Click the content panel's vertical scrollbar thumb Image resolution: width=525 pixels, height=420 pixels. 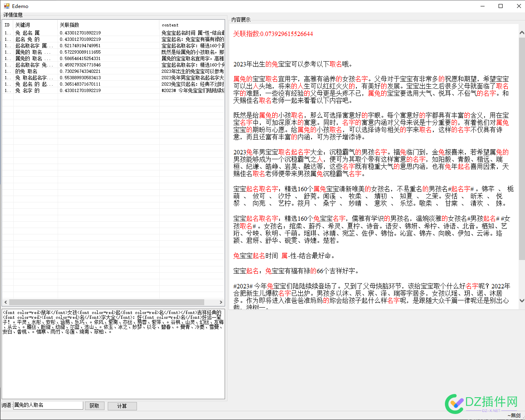(x=521, y=149)
